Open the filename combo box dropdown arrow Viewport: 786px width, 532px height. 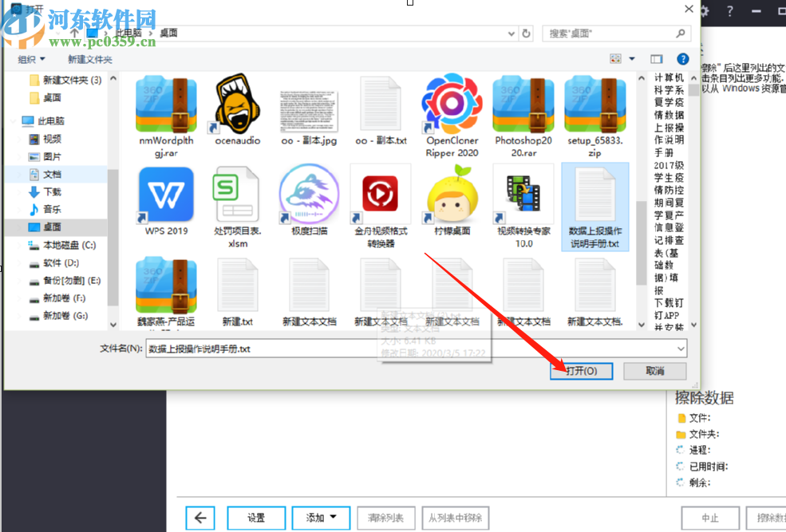[x=681, y=349]
